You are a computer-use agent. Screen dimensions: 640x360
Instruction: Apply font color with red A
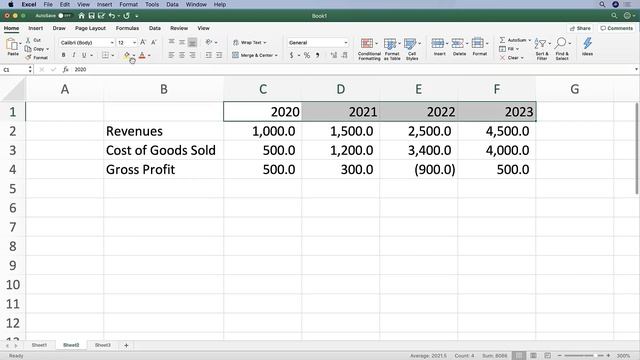[142, 55]
